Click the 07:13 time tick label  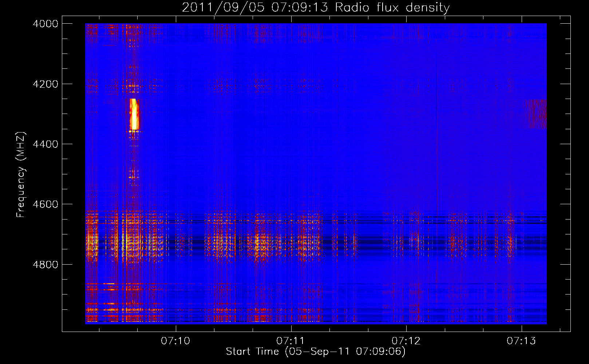(x=521, y=341)
